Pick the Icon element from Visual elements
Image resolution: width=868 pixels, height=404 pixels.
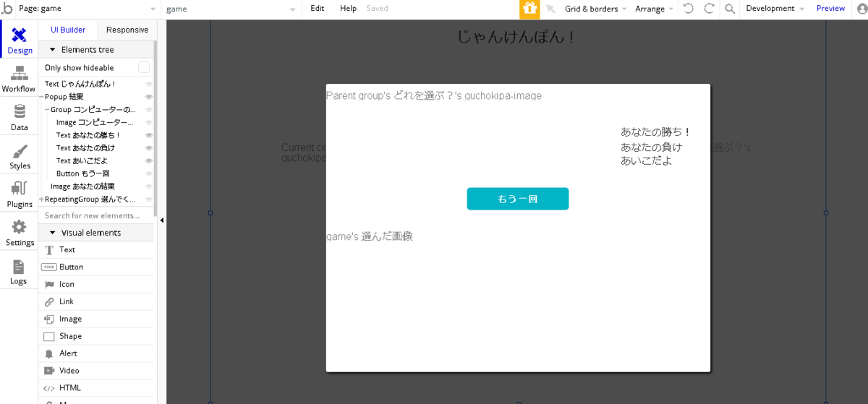point(97,284)
